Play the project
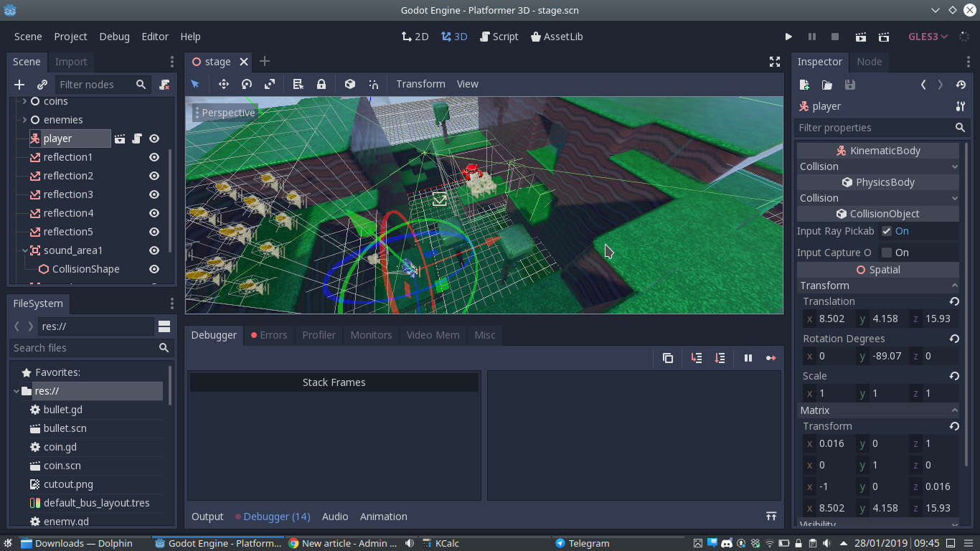The image size is (980, 551). click(x=788, y=37)
